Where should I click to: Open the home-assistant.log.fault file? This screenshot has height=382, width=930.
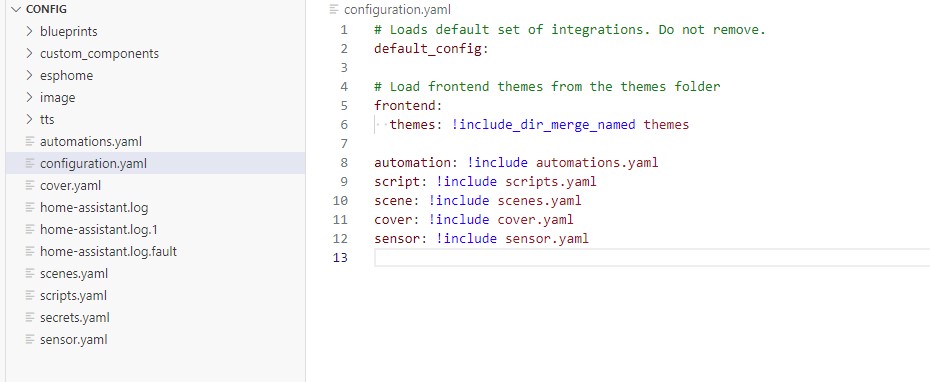tap(155, 252)
